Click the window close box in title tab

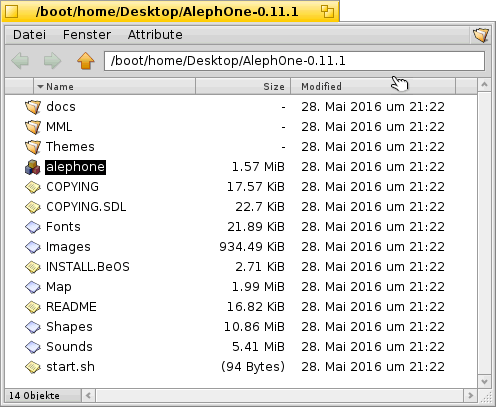coord(12,12)
